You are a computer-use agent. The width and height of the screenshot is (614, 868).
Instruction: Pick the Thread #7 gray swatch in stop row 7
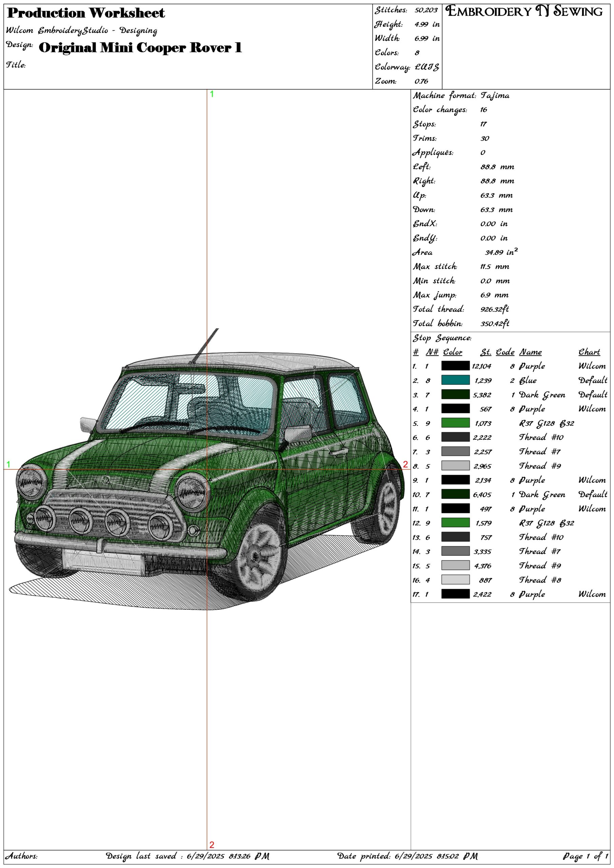pos(456,451)
